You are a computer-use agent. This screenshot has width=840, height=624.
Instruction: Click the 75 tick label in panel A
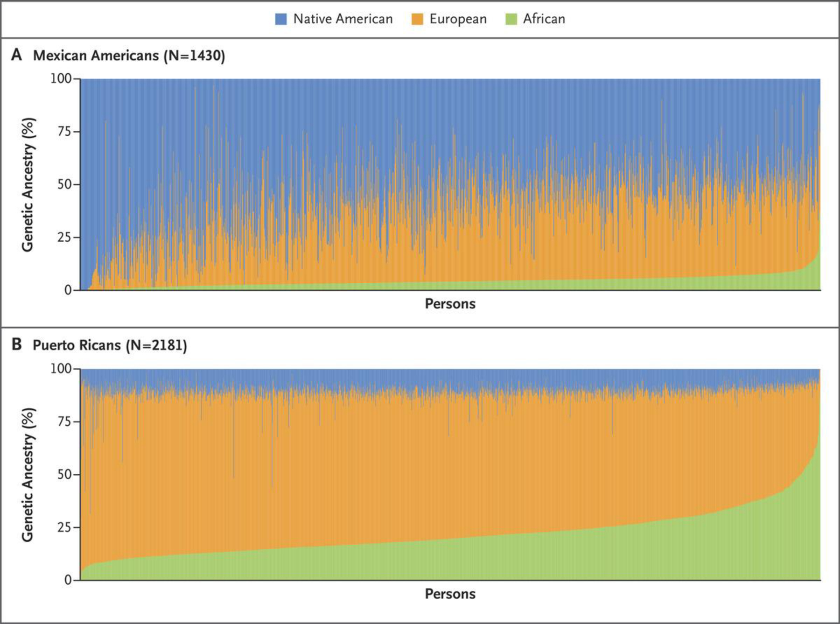[64, 132]
